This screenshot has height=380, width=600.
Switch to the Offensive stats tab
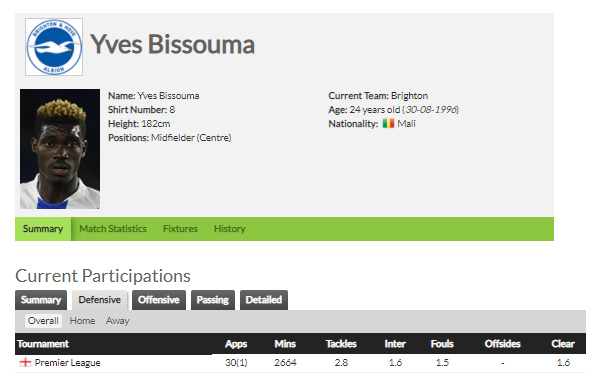pyautogui.click(x=159, y=300)
